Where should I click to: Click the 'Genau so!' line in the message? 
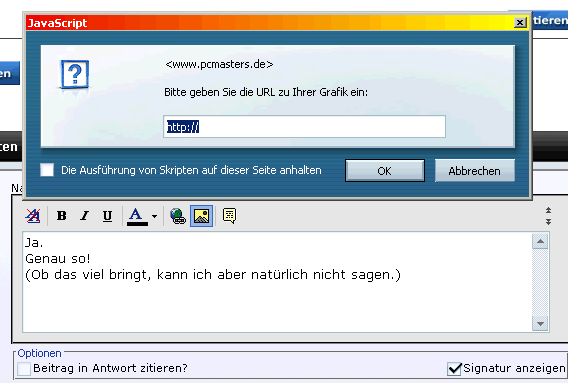coord(58,259)
